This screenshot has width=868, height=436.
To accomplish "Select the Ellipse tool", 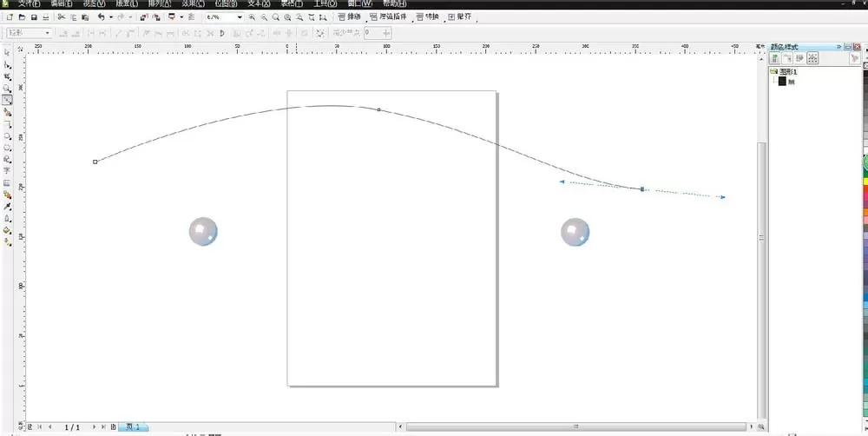I will (x=7, y=135).
